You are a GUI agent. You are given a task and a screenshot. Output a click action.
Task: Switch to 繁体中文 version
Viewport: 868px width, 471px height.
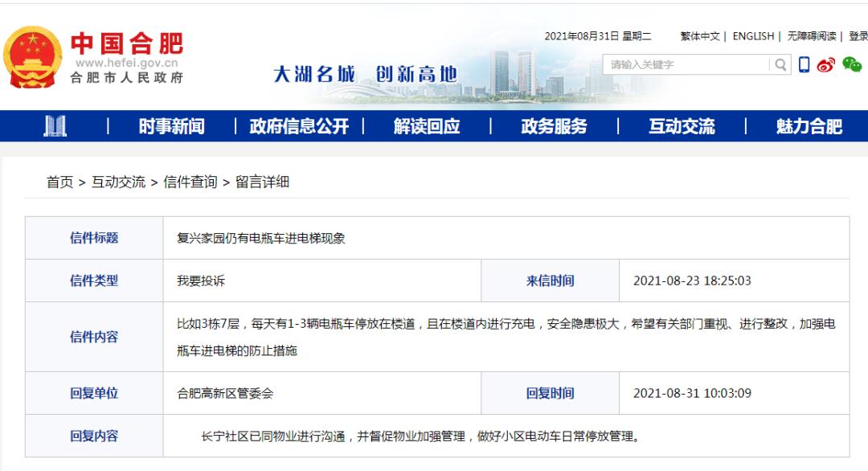pyautogui.click(x=701, y=36)
